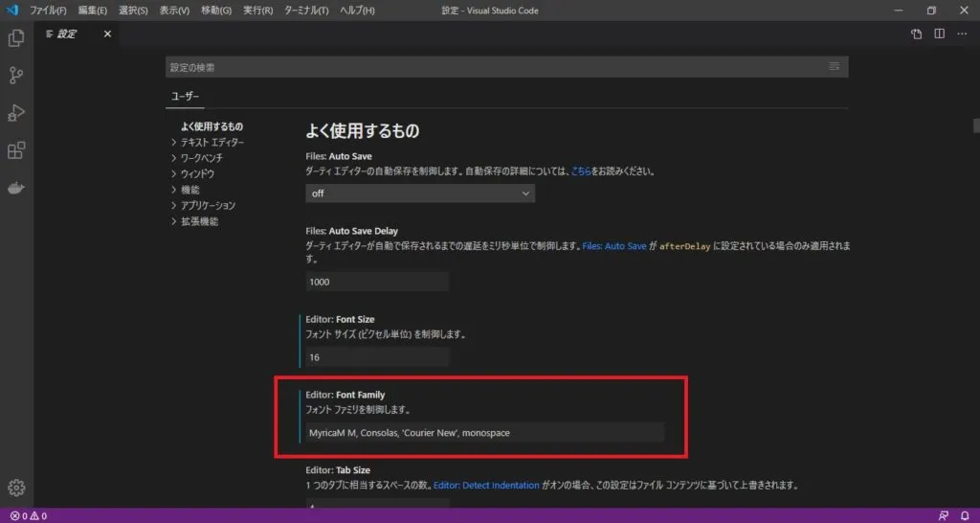Screen dimensions: 980x523
Task: Show errors and warnings in status bar
Action: 29,516
